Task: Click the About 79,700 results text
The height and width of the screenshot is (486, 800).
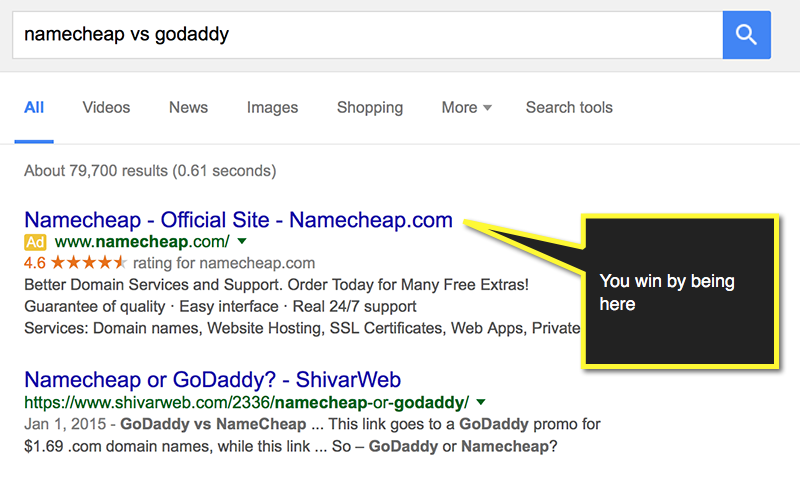Action: tap(150, 171)
